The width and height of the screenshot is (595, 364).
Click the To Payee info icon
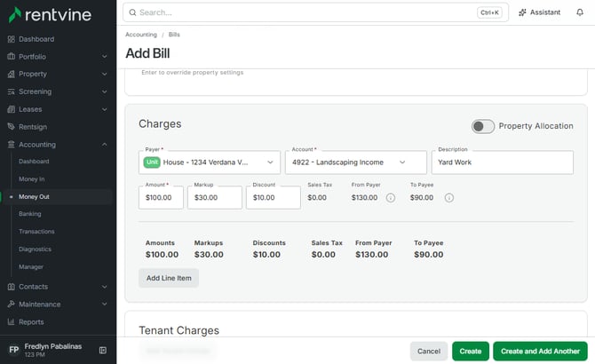tap(448, 198)
